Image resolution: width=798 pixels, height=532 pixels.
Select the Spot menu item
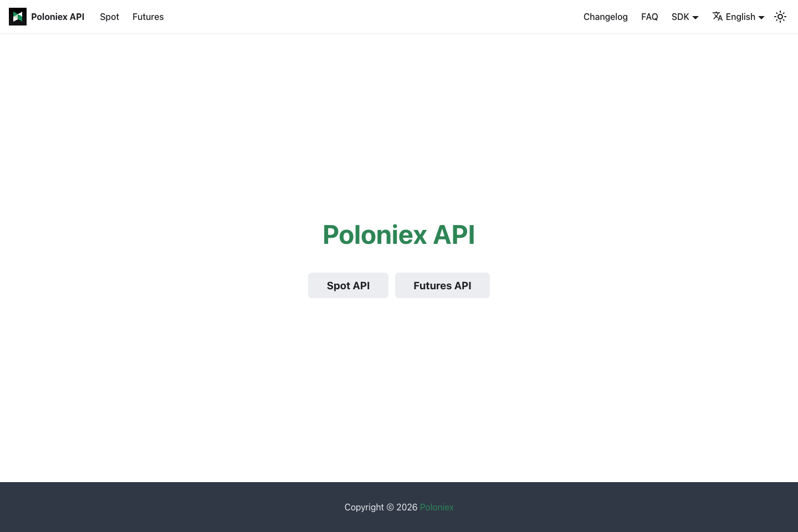[109, 17]
